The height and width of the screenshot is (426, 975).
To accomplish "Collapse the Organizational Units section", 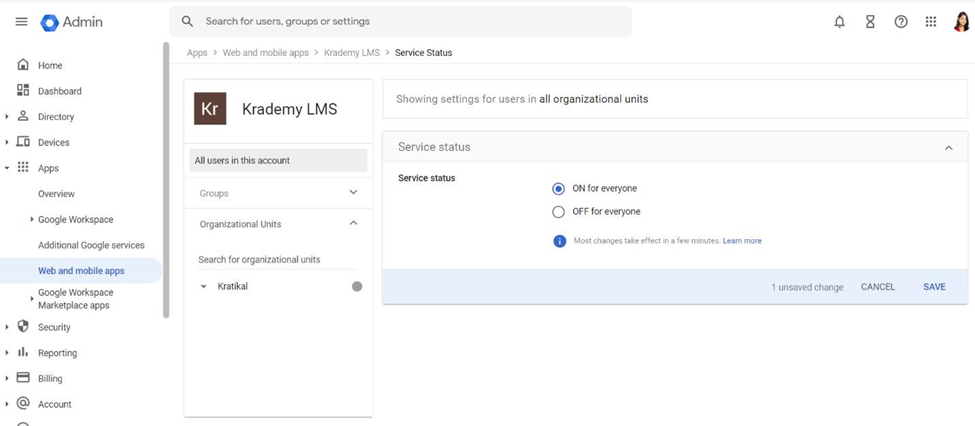I will (x=354, y=223).
